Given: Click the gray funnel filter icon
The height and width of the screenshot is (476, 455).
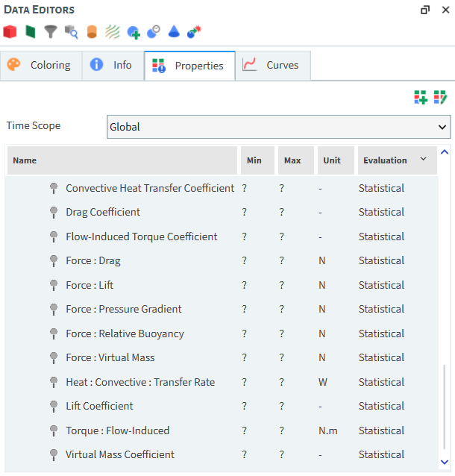Looking at the screenshot, I should tap(51, 32).
